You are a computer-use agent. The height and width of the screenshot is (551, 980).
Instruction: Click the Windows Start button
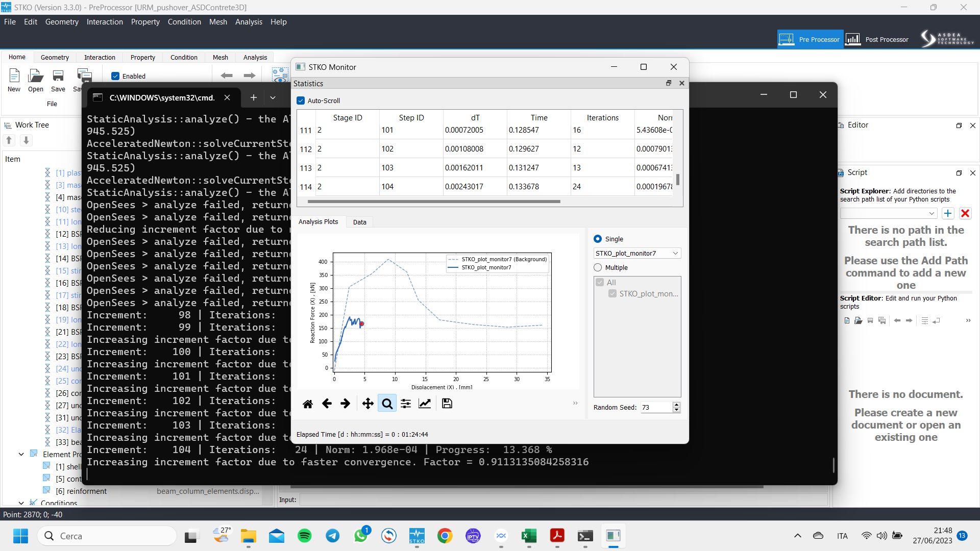pos(20,536)
